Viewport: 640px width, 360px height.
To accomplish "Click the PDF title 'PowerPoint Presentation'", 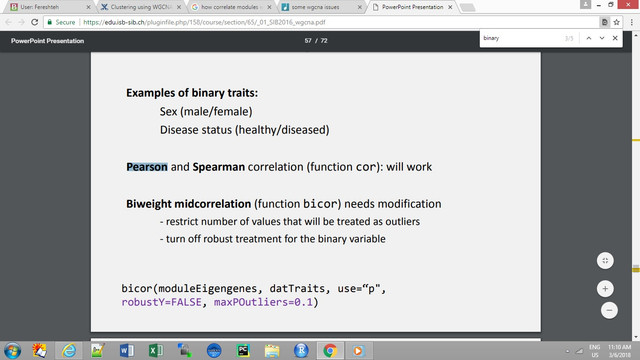I will point(47,41).
